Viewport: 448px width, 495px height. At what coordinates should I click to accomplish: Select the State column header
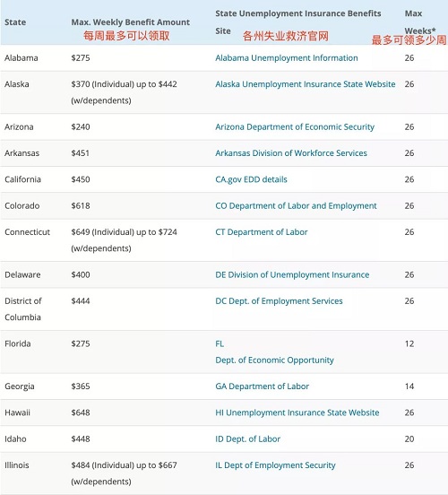pyautogui.click(x=15, y=22)
